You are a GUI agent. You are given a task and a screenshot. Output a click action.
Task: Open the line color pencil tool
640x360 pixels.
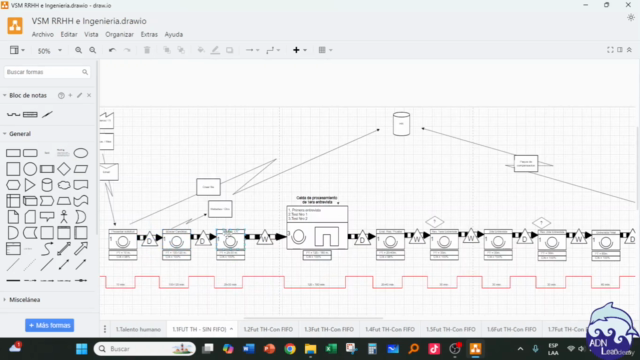click(215, 50)
